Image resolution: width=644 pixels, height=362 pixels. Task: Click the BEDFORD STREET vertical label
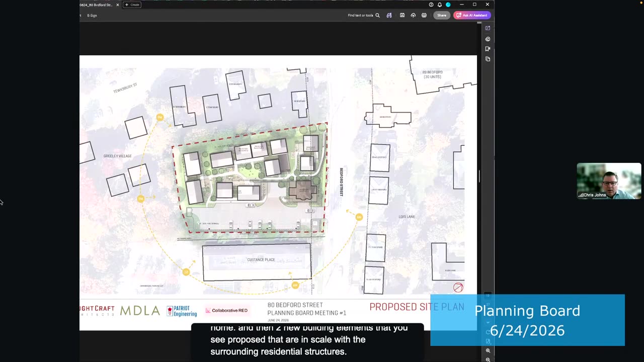click(x=341, y=182)
